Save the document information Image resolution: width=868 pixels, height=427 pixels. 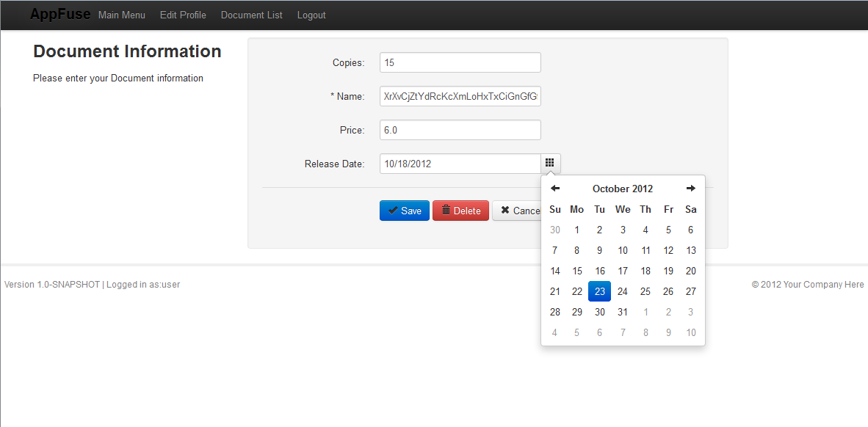(404, 211)
